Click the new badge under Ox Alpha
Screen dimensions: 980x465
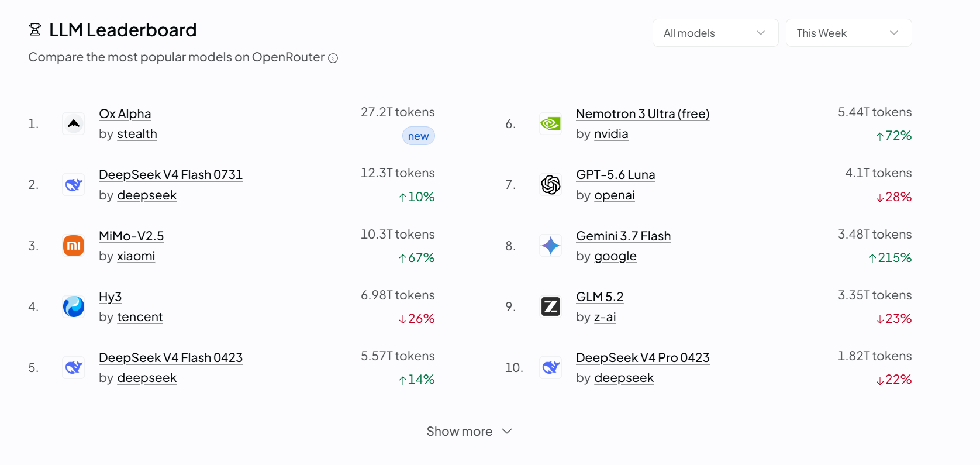point(419,136)
